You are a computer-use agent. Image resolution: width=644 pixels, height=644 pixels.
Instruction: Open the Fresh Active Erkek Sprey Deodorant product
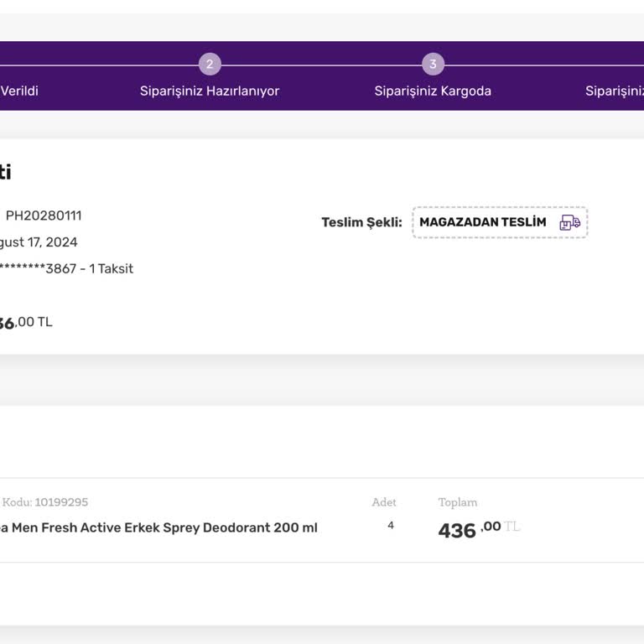tap(158, 528)
